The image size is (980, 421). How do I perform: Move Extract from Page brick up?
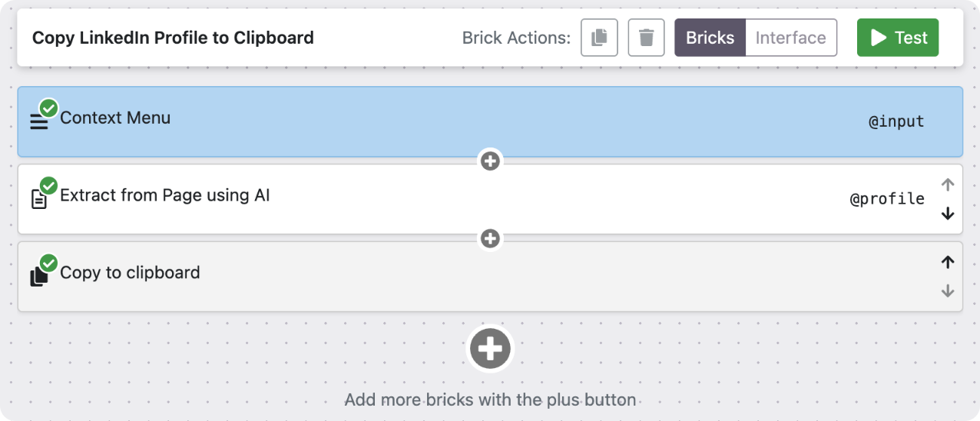[948, 185]
